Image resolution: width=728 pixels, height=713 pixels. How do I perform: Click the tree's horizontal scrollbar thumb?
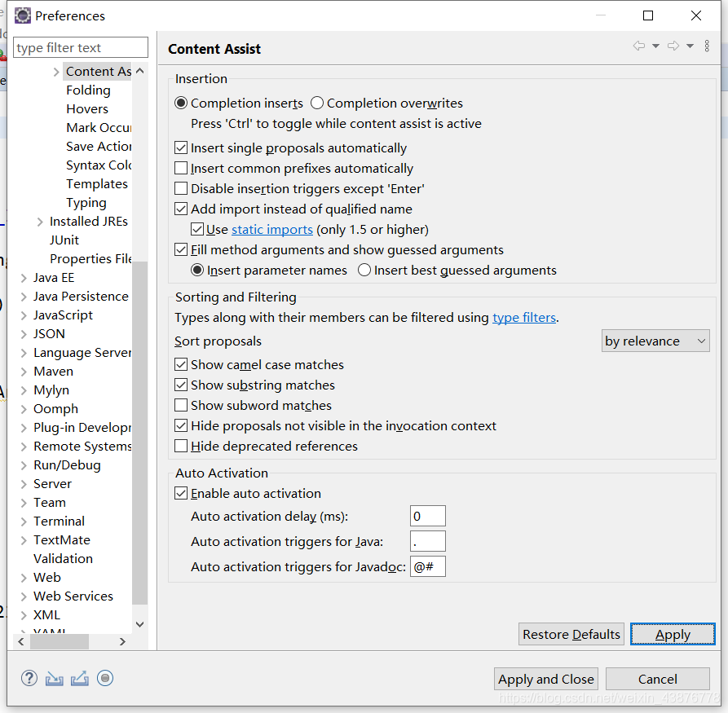pos(60,641)
